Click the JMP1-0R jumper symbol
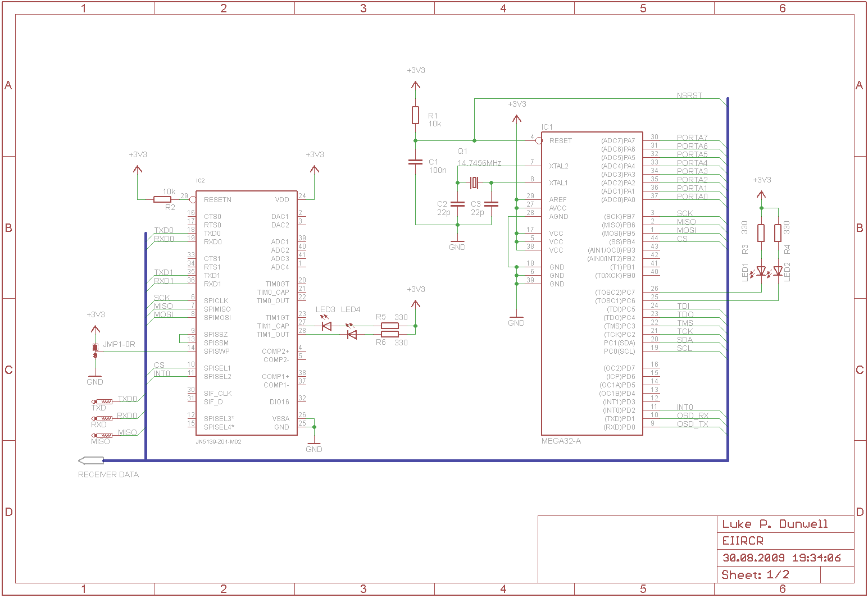 tap(95, 349)
